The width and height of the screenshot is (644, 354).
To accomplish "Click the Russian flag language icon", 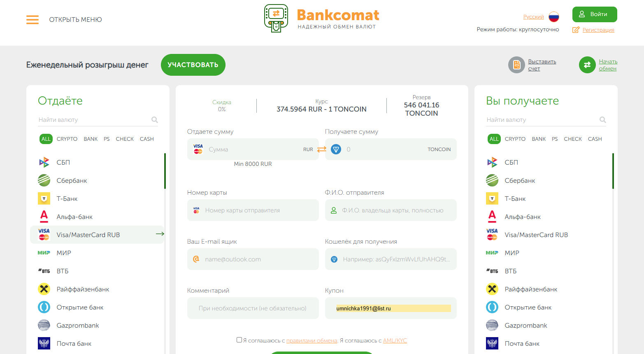I will point(554,17).
